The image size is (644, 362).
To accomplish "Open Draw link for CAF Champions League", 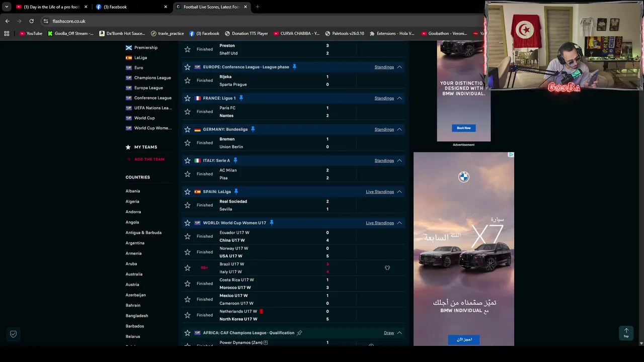I will pos(389,333).
